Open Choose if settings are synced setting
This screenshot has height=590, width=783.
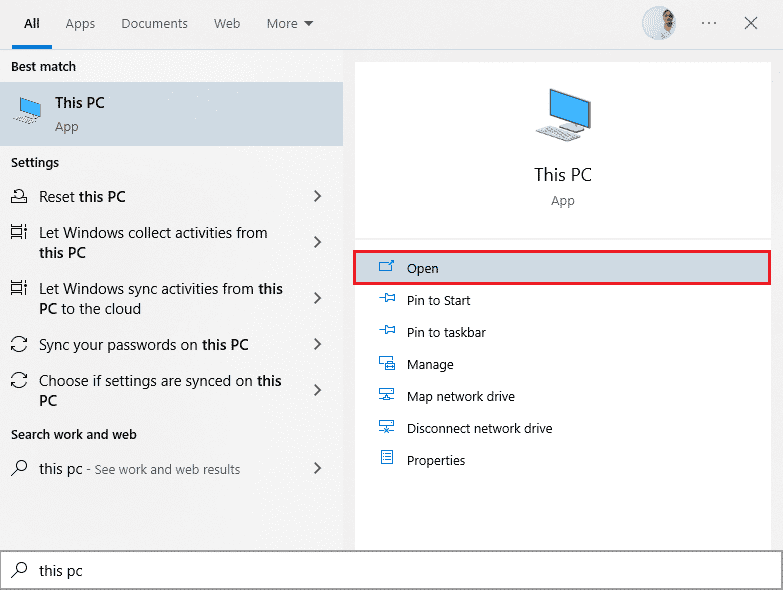tap(171, 390)
